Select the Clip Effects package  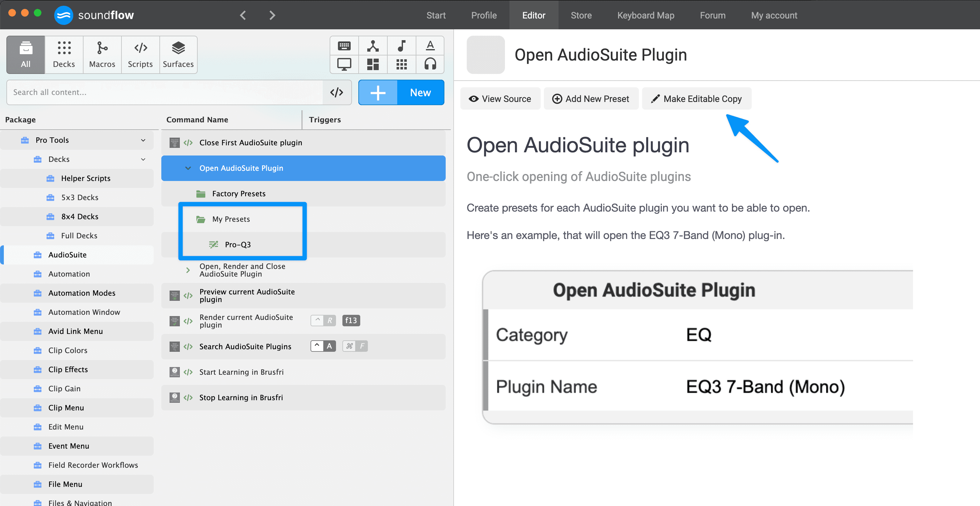click(x=77, y=370)
